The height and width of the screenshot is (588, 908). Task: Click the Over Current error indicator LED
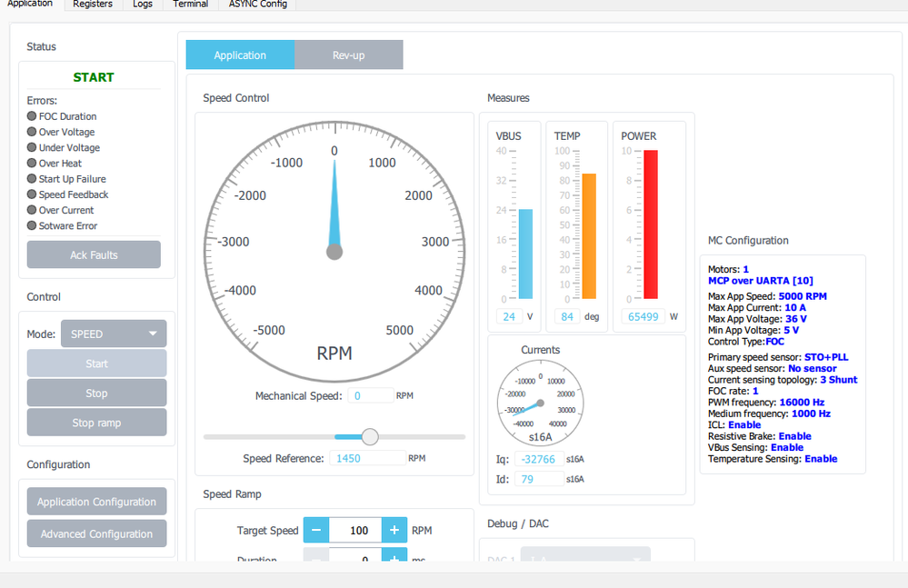[x=32, y=210]
